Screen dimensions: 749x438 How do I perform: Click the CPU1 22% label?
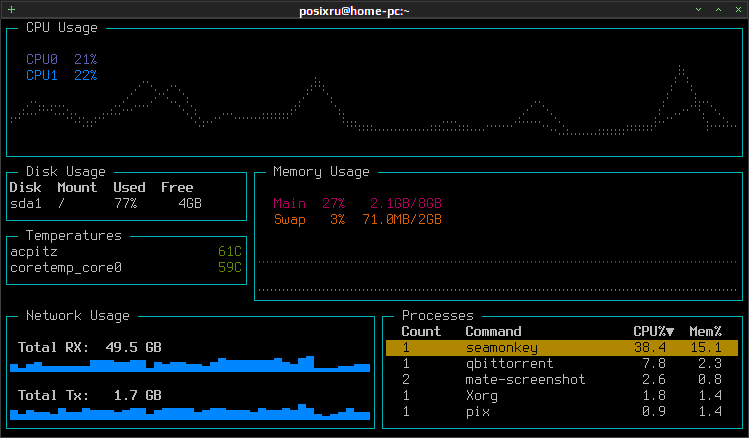click(x=62, y=75)
